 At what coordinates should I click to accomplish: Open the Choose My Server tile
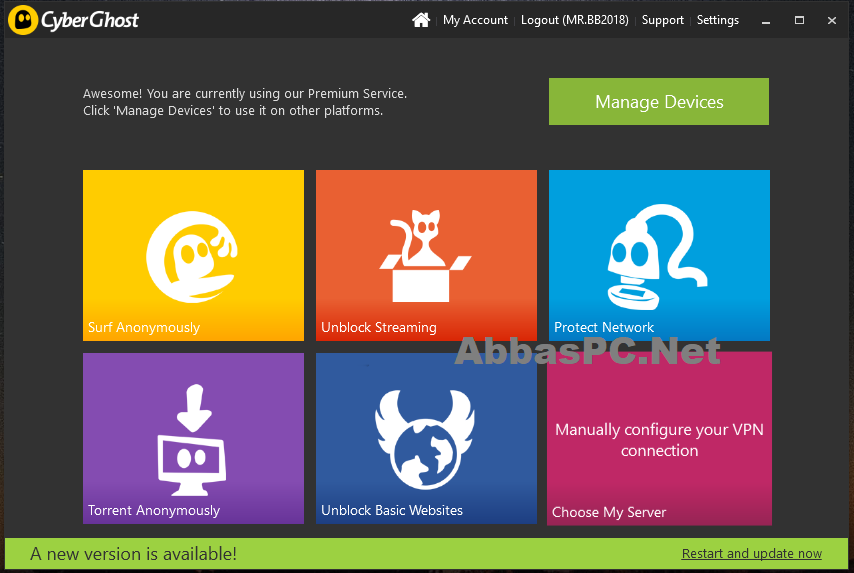click(660, 438)
